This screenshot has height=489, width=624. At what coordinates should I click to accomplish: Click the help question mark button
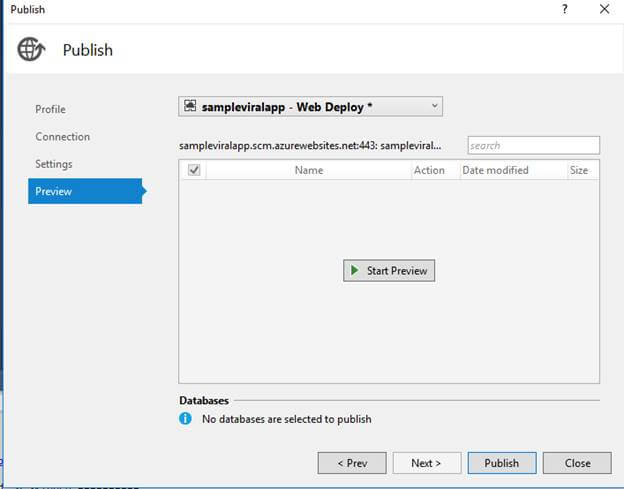(x=565, y=9)
